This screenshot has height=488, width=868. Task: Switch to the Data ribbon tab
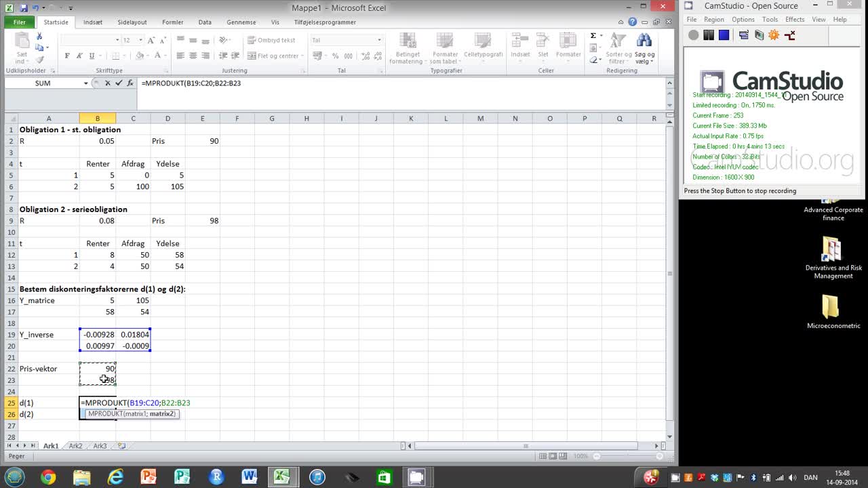click(205, 22)
